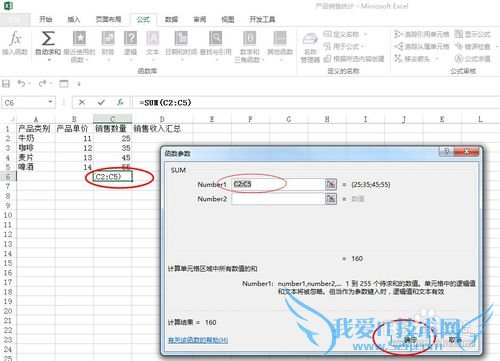Image resolution: width=500 pixels, height=361 pixels.
Task: Switch to the 开始 (Home) tab
Action: [x=46, y=19]
